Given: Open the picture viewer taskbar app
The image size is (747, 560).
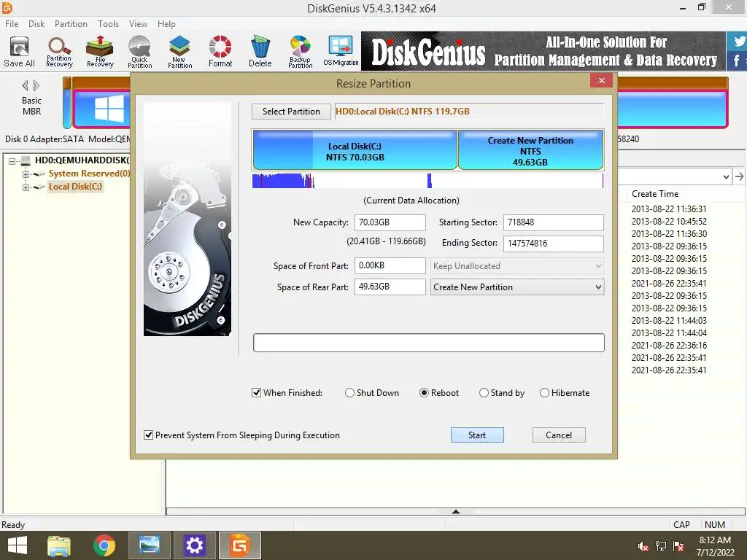Looking at the screenshot, I should (x=149, y=545).
